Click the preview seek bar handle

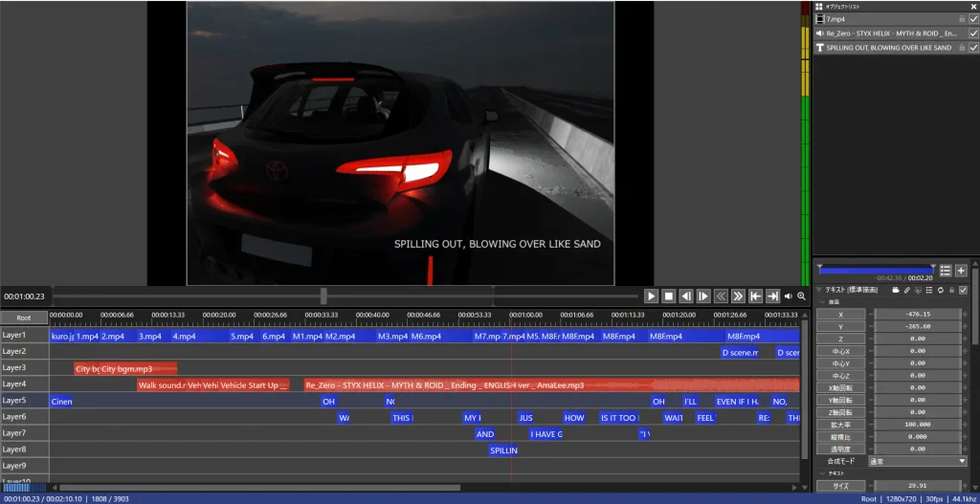pos(323,296)
